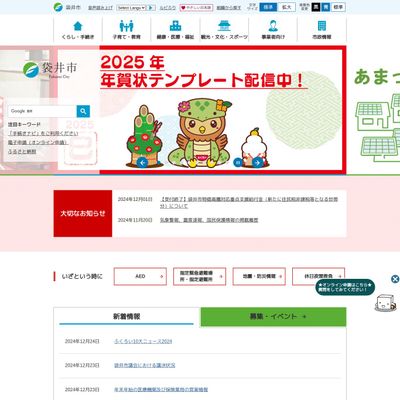Click the 地震・防災情報 button
The width and height of the screenshot is (400, 400).
tap(259, 276)
